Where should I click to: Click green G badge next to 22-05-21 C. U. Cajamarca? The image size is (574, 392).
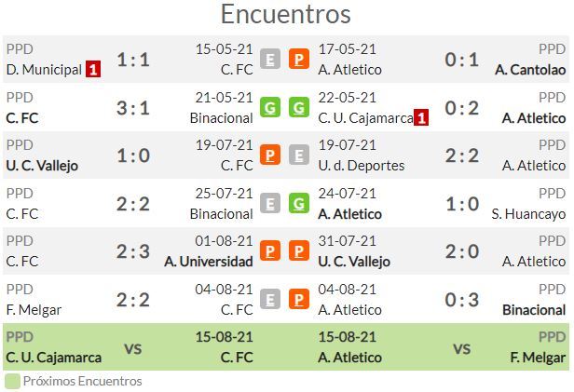point(299,107)
